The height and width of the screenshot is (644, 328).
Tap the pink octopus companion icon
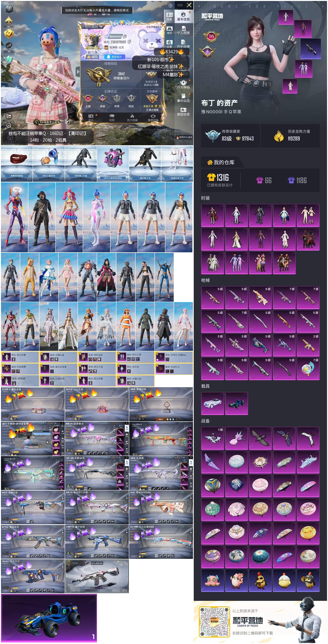(212, 580)
